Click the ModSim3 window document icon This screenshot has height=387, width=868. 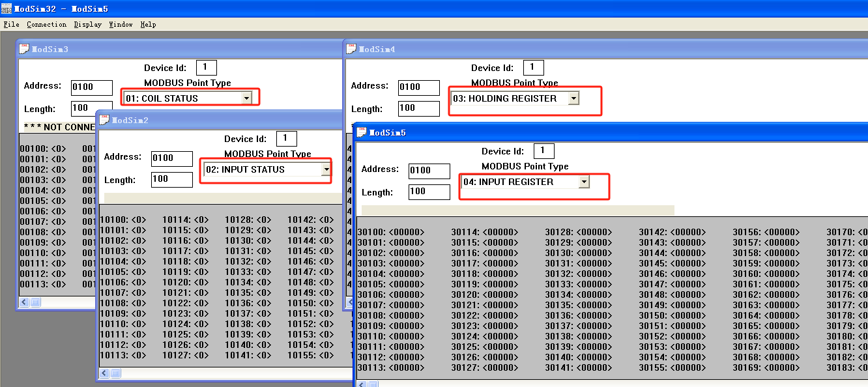[x=24, y=49]
